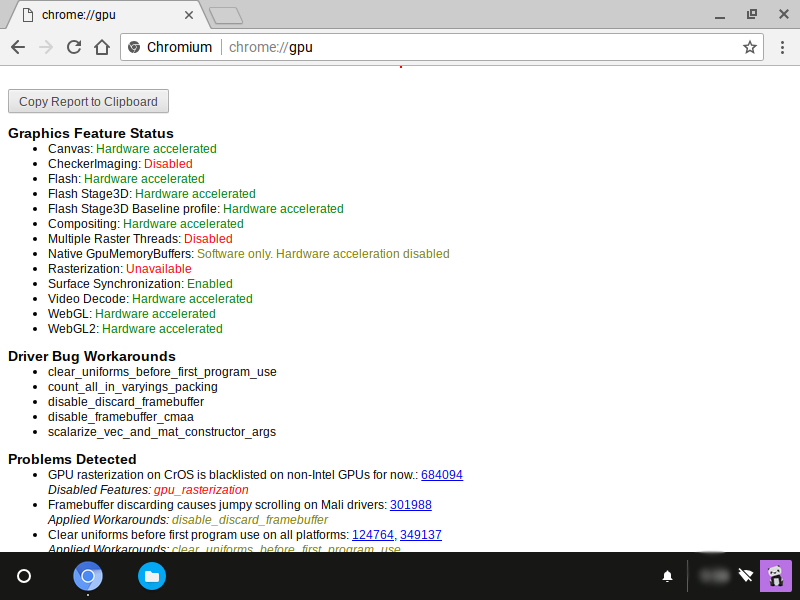Follow the 301988 Mali drivers bug link
This screenshot has height=600, width=800.
[411, 505]
